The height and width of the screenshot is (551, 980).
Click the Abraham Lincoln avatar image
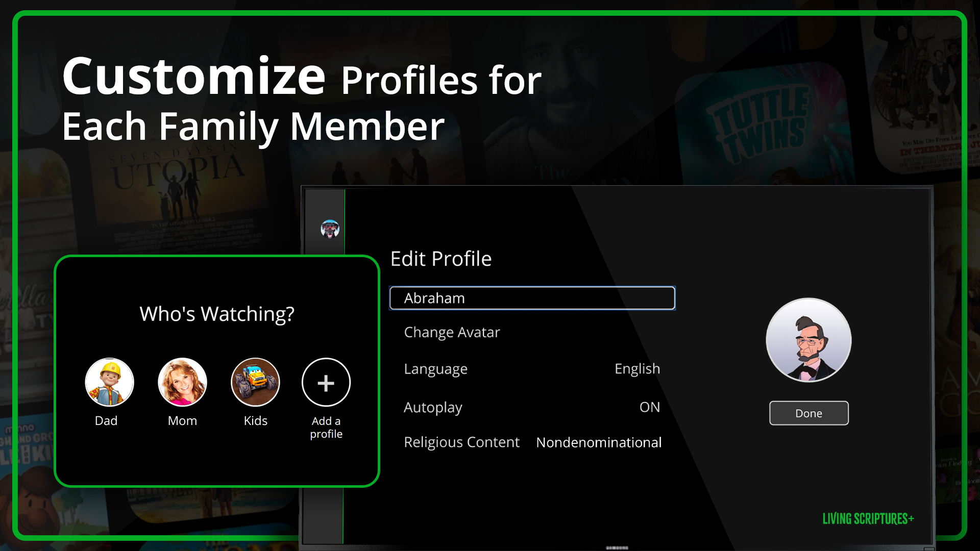[808, 340]
